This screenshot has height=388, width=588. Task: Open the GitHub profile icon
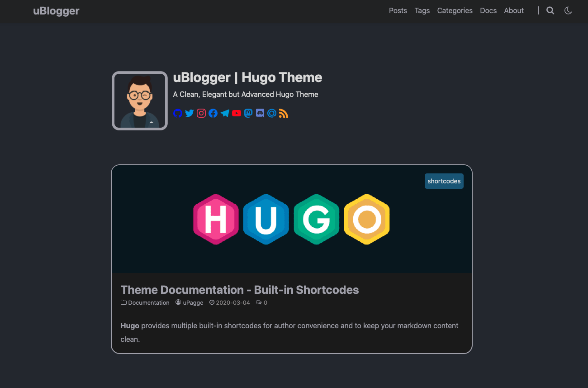pyautogui.click(x=178, y=113)
